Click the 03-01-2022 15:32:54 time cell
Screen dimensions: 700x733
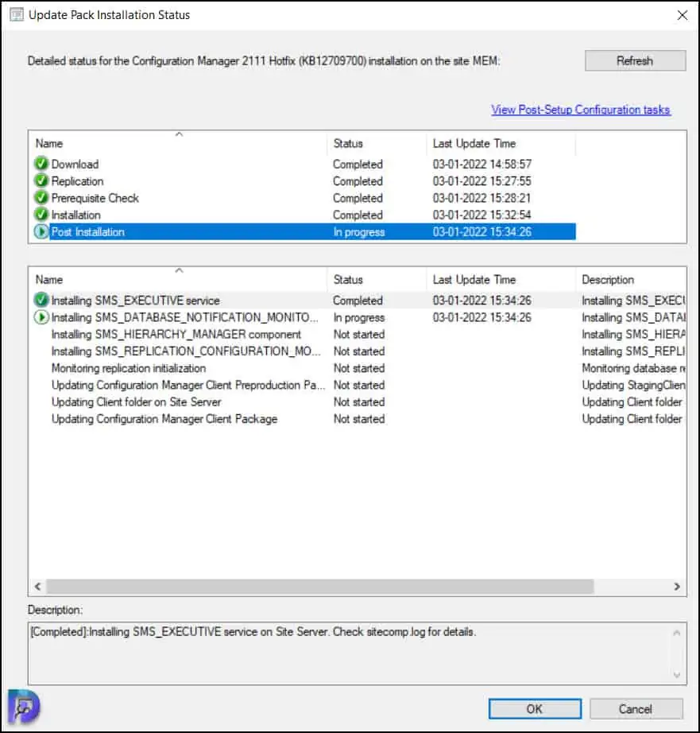[481, 215]
